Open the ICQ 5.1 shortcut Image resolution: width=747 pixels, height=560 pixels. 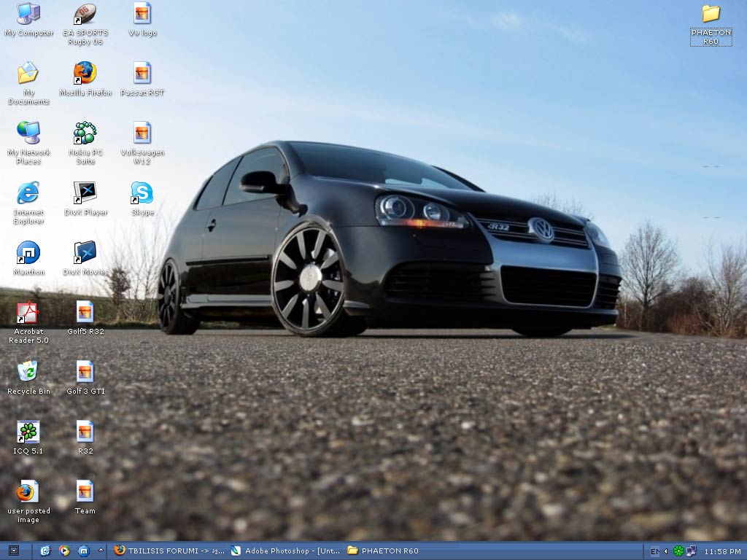point(28,432)
